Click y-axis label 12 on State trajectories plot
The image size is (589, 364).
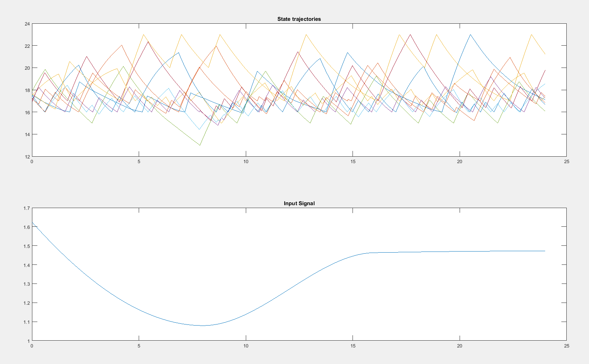27,157
